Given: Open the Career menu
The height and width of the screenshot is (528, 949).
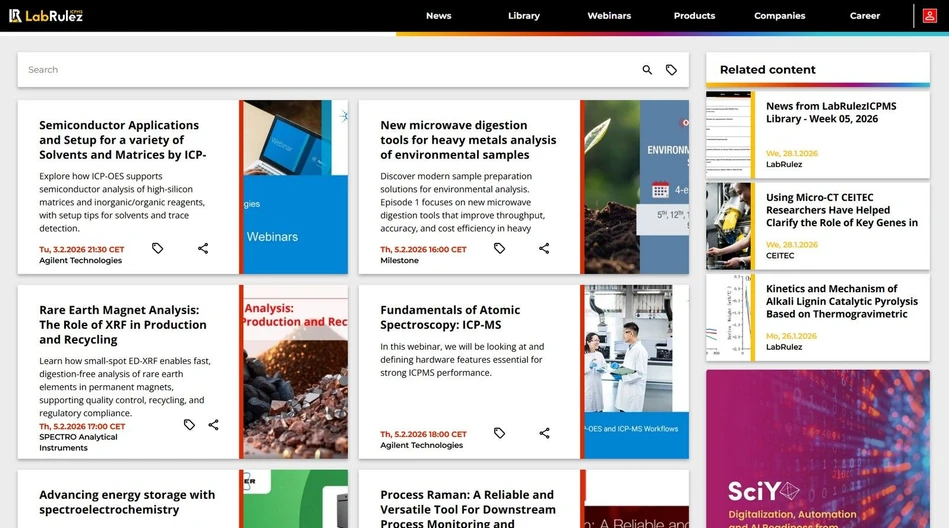Looking at the screenshot, I should point(864,16).
